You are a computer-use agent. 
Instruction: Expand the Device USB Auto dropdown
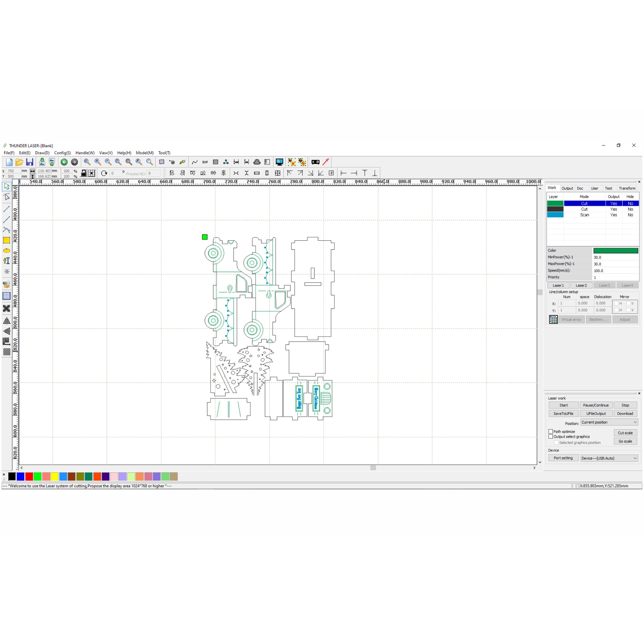[609, 458]
